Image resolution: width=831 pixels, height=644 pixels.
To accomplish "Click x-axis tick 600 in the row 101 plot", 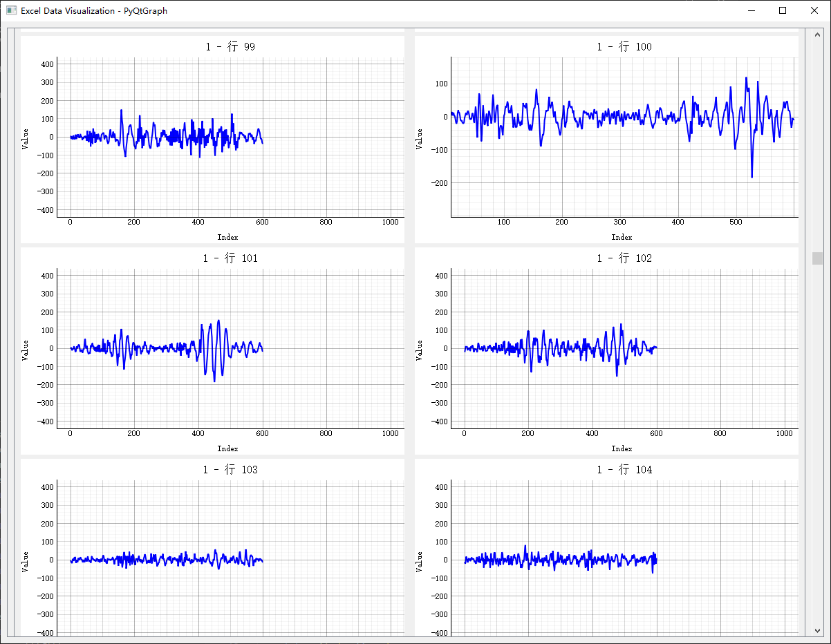I will (x=263, y=434).
